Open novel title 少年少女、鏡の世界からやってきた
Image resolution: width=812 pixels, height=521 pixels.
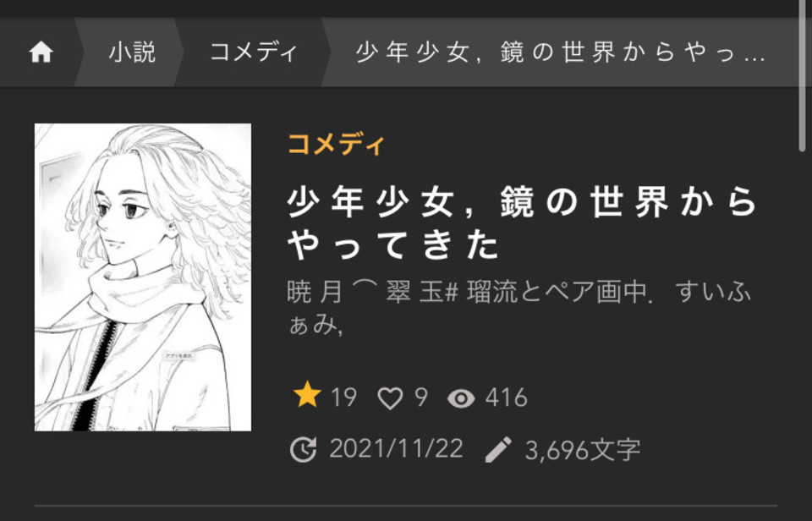coord(522,222)
